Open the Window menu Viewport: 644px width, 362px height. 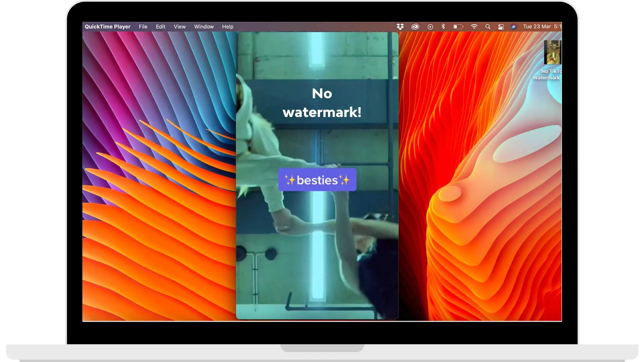pyautogui.click(x=204, y=27)
